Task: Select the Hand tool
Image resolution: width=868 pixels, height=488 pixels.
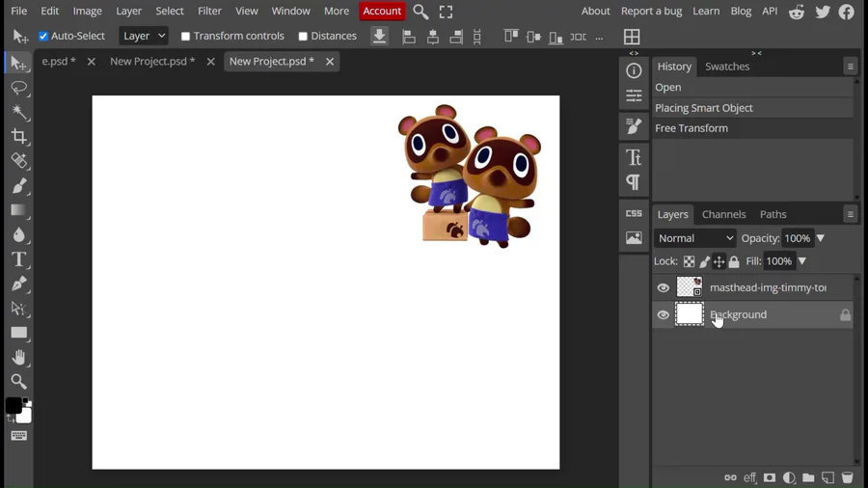Action: coord(19,358)
